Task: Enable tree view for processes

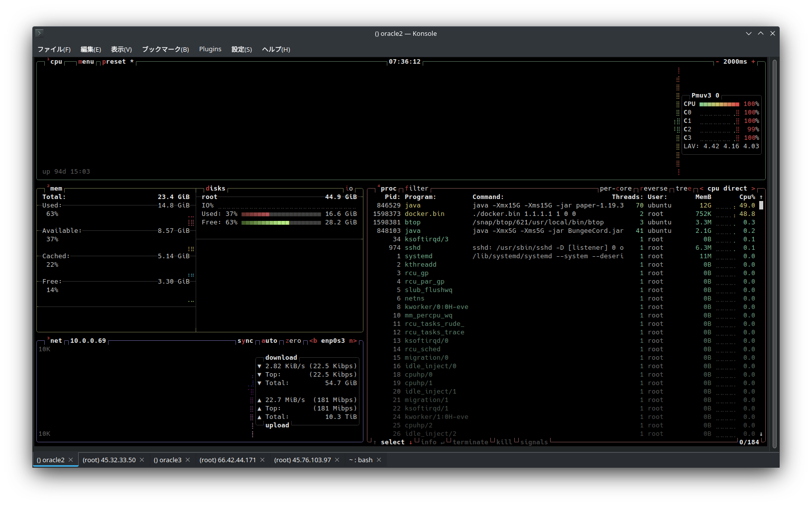Action: point(683,189)
